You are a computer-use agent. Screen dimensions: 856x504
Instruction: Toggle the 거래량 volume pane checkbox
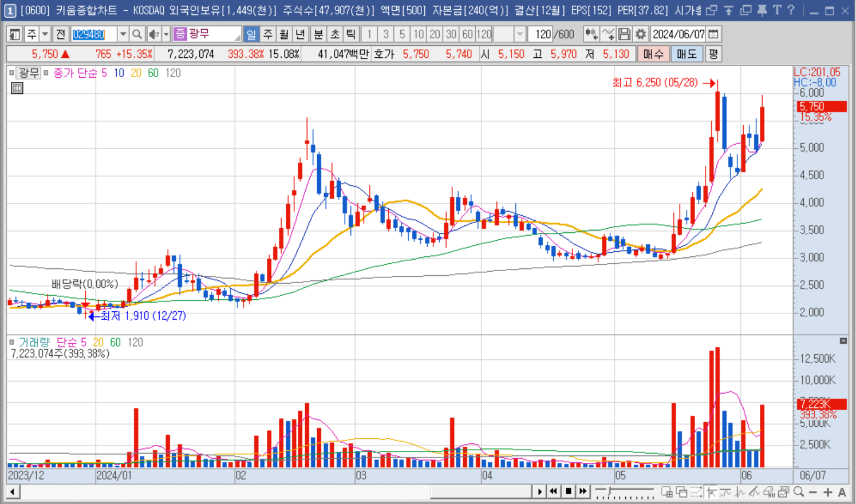[x=11, y=343]
